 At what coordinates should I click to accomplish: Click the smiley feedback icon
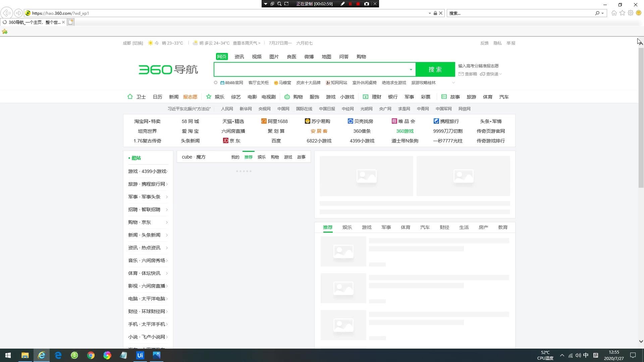pos(639,13)
